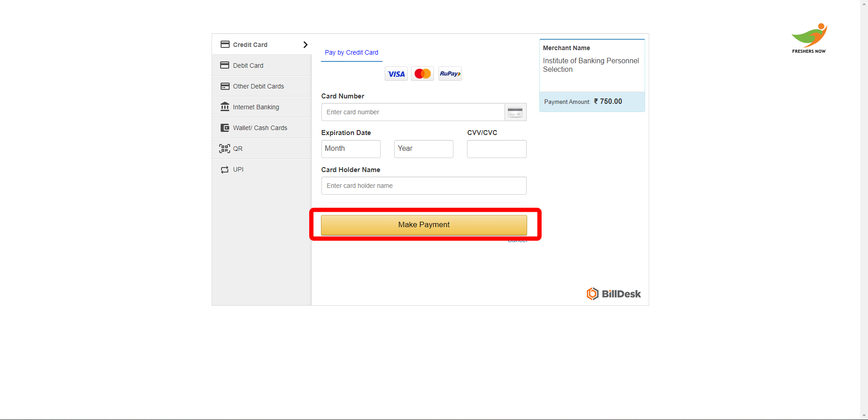
Task: Focus the CVV/CVC input field
Action: tap(496, 149)
